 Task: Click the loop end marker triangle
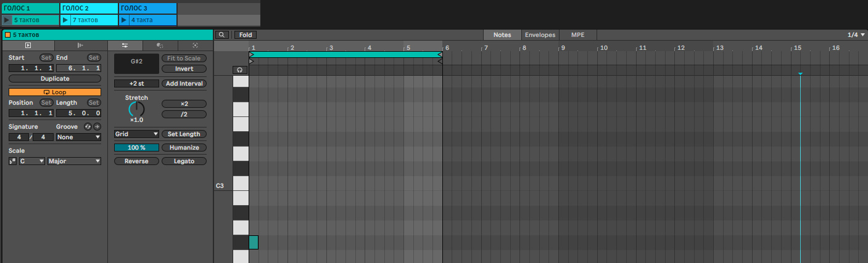coord(440,55)
